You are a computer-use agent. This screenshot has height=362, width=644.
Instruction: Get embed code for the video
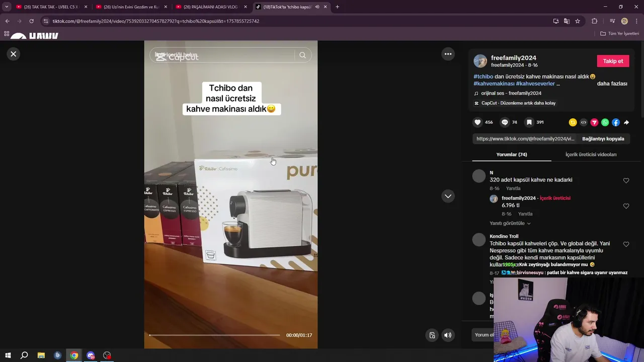tap(584, 122)
